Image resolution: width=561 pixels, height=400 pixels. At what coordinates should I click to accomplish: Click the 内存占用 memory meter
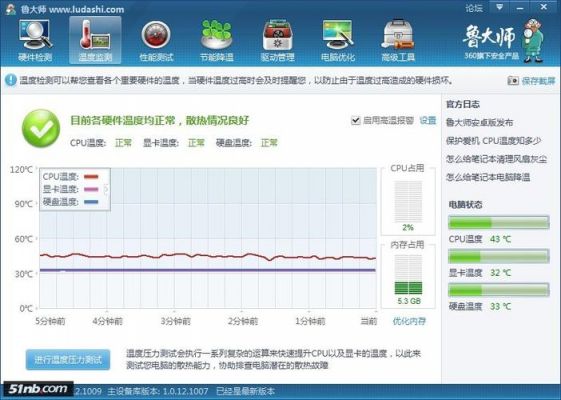click(x=408, y=274)
